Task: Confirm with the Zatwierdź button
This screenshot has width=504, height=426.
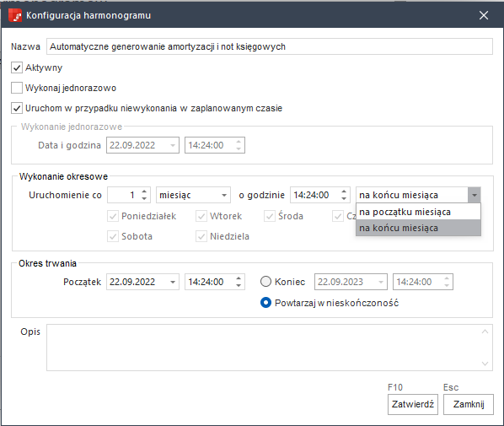Action: 413,404
